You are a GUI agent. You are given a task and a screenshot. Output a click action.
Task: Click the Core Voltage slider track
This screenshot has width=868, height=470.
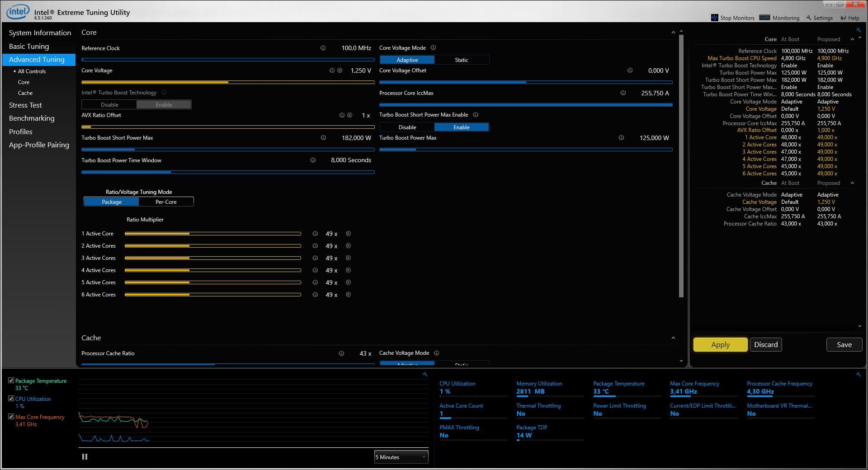[x=228, y=82]
